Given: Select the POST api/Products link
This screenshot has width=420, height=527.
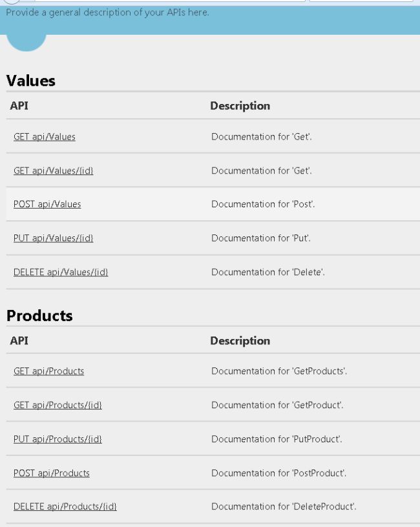Looking at the screenshot, I should pos(52,473).
